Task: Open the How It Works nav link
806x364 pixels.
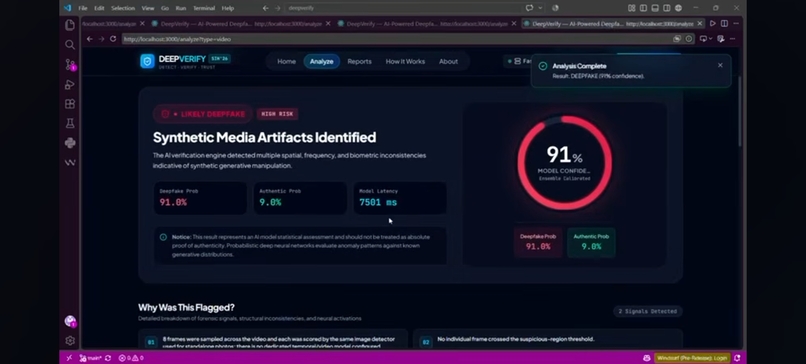Action: click(x=405, y=61)
